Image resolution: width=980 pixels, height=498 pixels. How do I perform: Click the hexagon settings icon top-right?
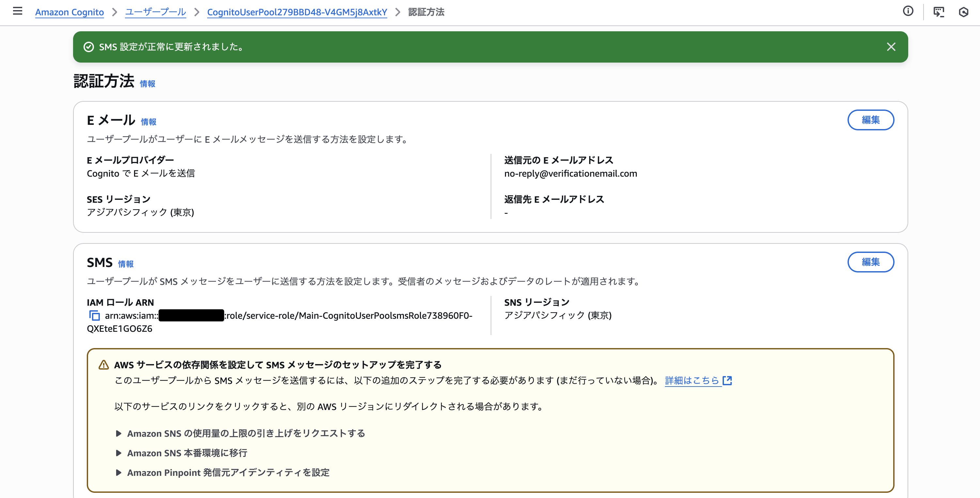[963, 12]
